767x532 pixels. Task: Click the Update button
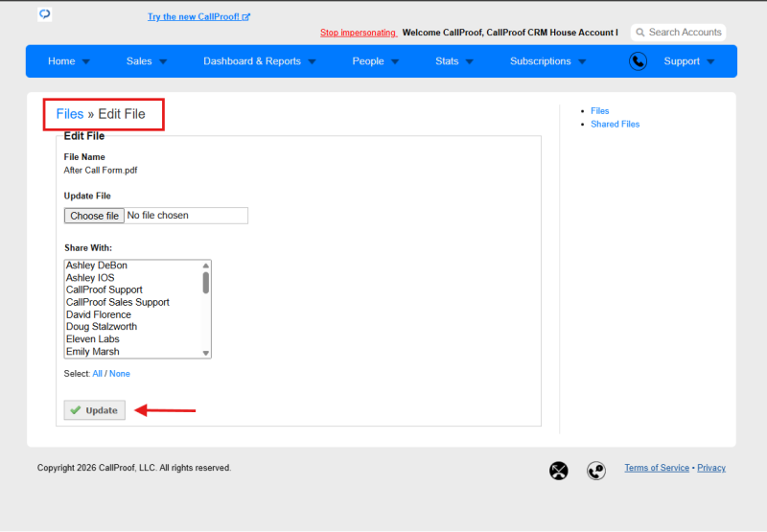(94, 410)
